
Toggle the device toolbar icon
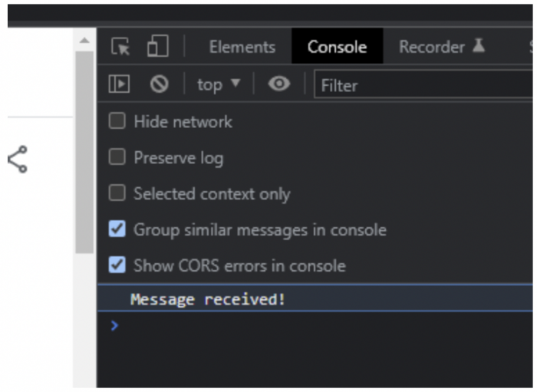point(157,45)
